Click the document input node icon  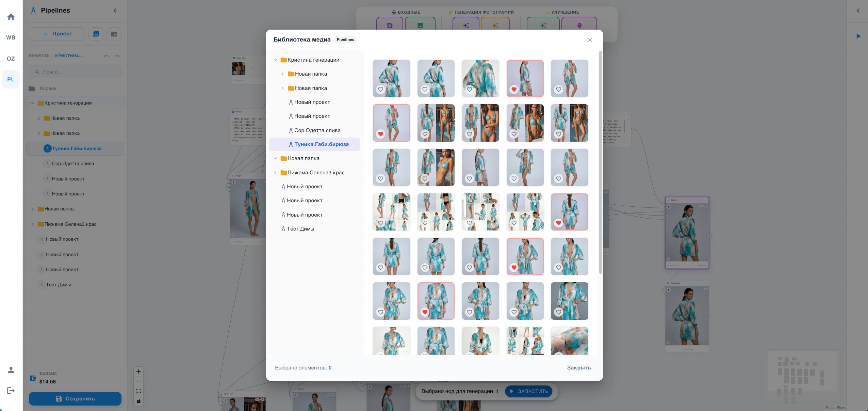[x=390, y=25]
